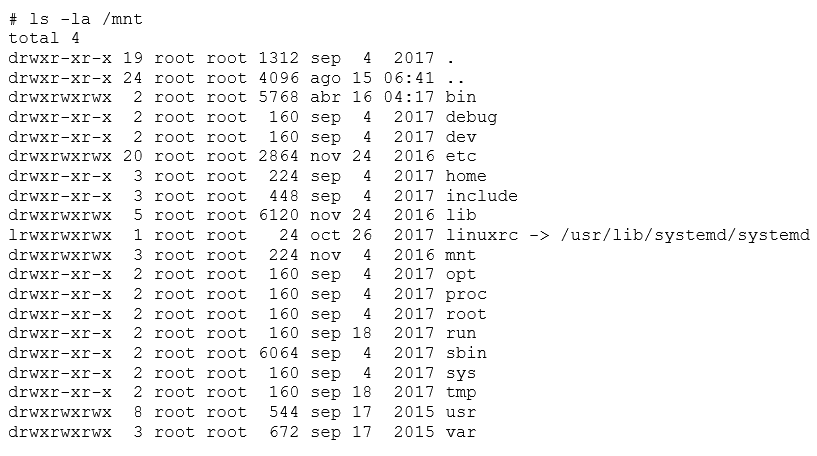Click the 'sbin' directory name
The image size is (817, 456).
click(466, 353)
